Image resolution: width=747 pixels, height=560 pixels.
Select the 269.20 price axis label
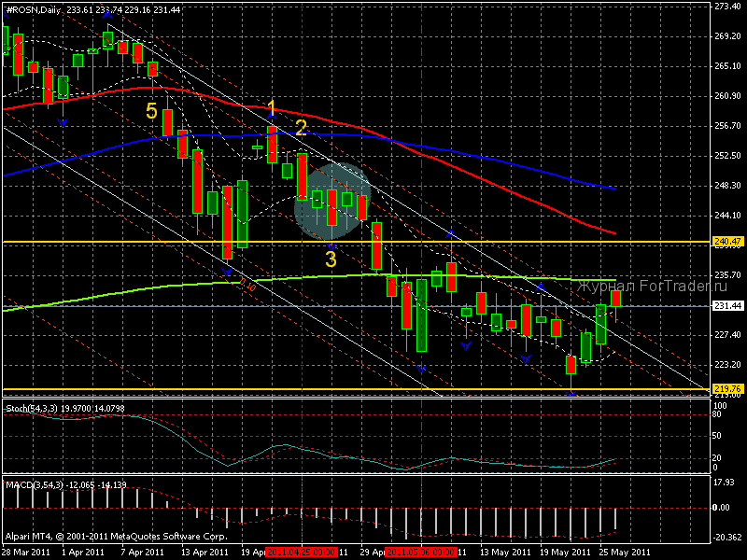click(727, 36)
